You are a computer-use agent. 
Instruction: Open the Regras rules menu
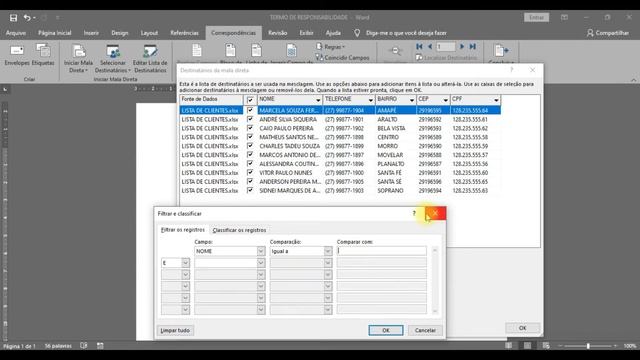[x=331, y=47]
